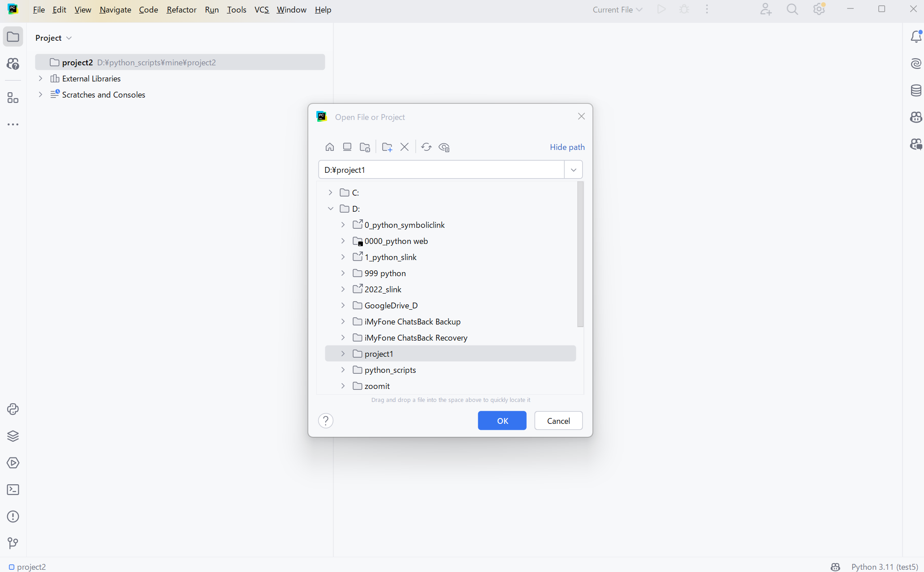
Task: Click the Delete icon in dialog toolbar
Action: point(405,147)
